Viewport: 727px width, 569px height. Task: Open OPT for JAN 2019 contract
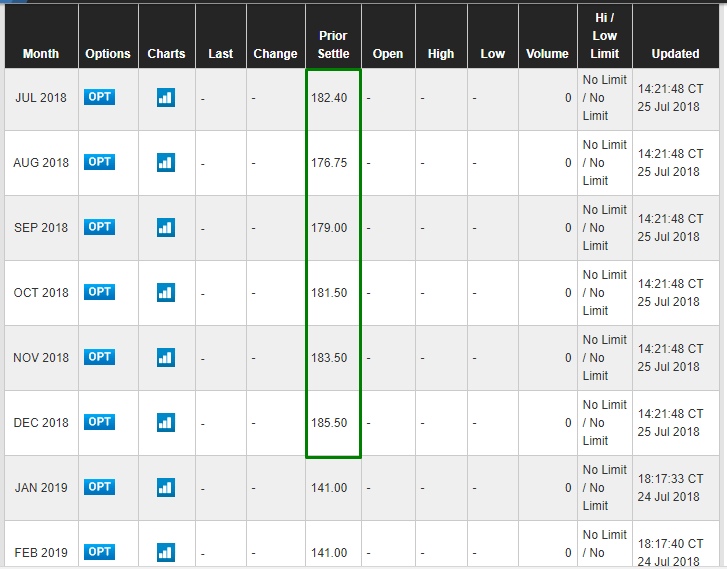pos(99,487)
